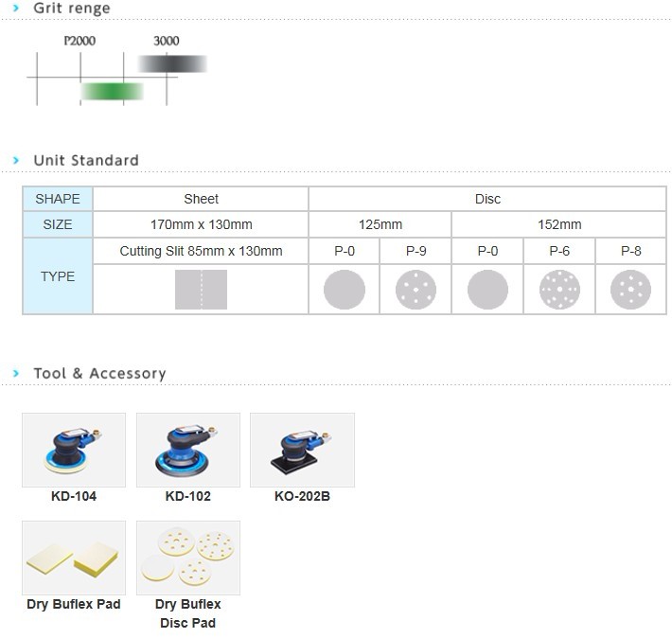Click the 152mm size cell
This screenshot has height=638, width=672.
point(559,224)
